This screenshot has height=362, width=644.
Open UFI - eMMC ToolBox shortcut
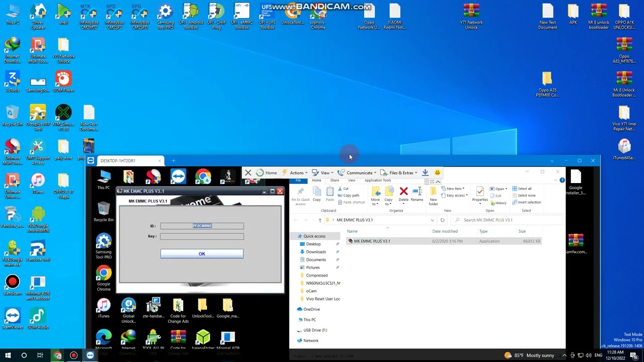[242, 16]
